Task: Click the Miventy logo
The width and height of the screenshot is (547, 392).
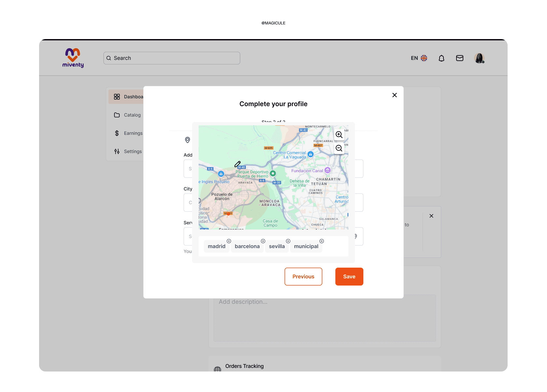Action: [73, 58]
